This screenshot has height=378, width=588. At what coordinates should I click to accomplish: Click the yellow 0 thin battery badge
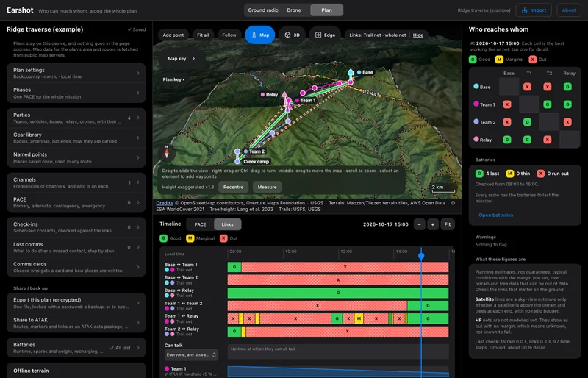click(509, 174)
